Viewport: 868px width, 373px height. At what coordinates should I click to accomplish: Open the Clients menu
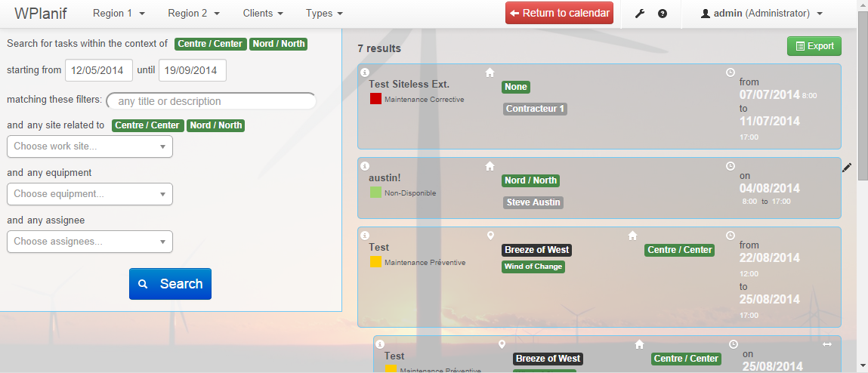[263, 14]
